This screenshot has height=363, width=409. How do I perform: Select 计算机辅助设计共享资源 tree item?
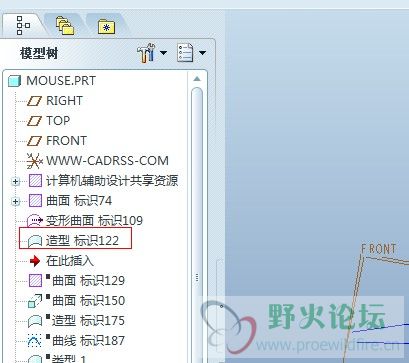click(112, 181)
